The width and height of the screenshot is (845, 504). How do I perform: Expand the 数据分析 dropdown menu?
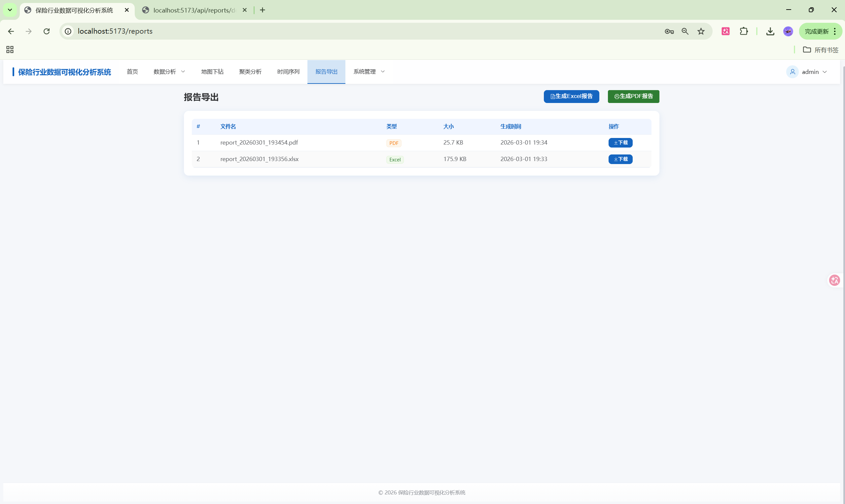pos(169,72)
